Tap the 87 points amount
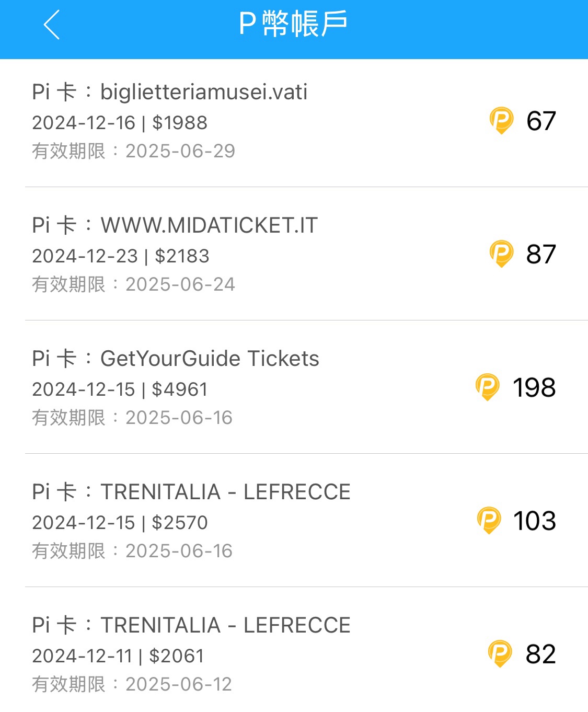The height and width of the screenshot is (712, 588). click(541, 254)
